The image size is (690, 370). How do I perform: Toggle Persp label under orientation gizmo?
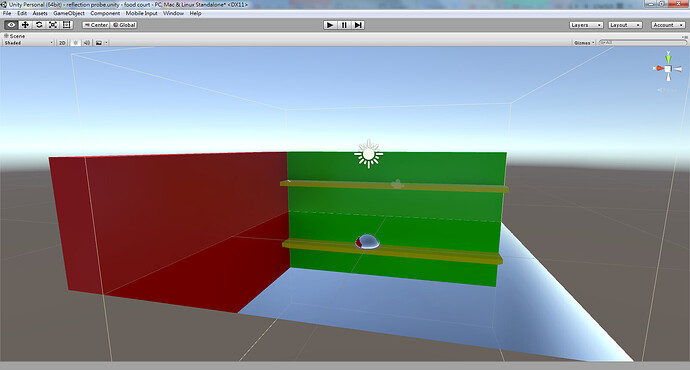coord(667,90)
